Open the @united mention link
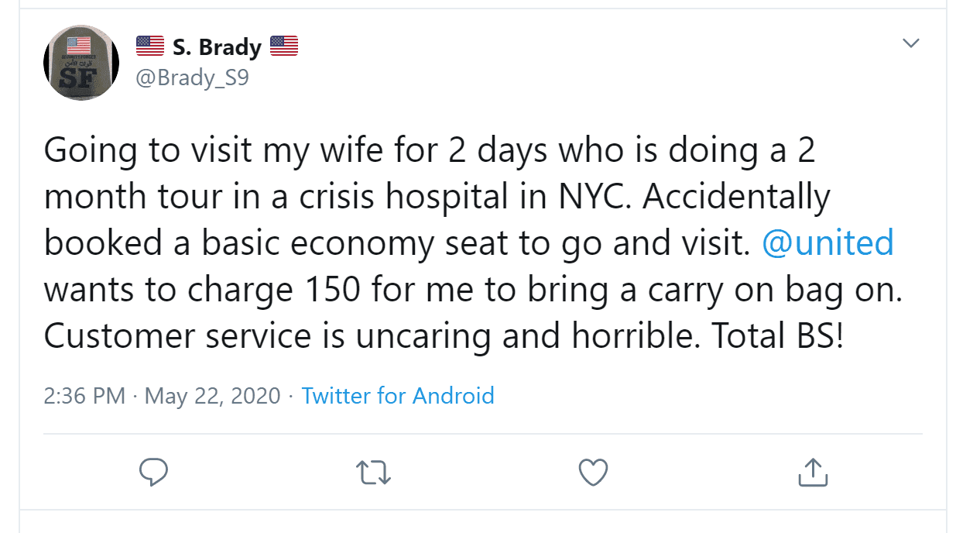The image size is (980, 533). (828, 243)
